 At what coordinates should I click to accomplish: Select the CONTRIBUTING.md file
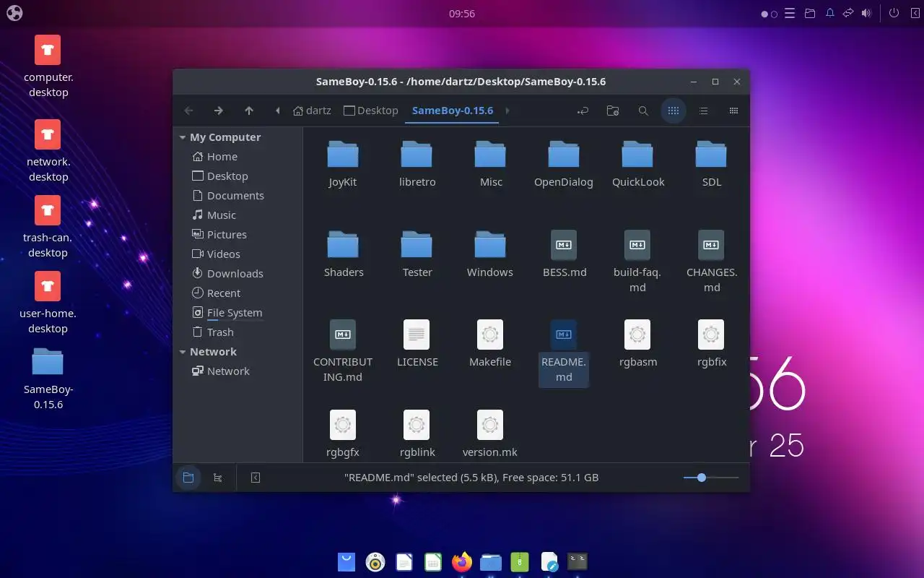(343, 352)
